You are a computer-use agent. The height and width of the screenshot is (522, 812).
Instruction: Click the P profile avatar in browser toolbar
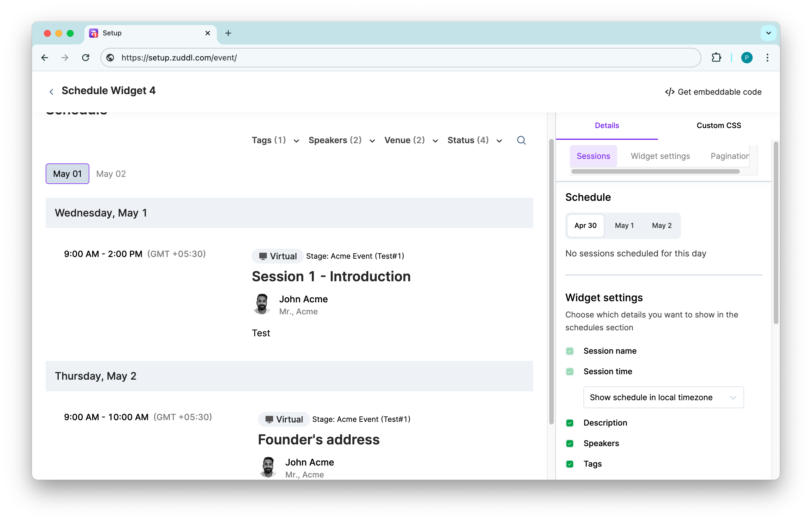tap(747, 58)
